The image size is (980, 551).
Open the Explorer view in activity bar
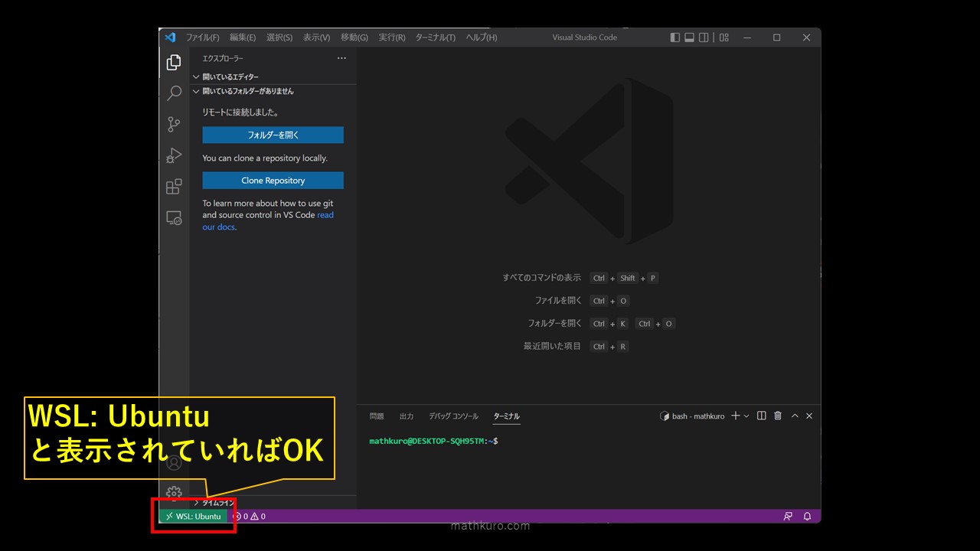[174, 63]
